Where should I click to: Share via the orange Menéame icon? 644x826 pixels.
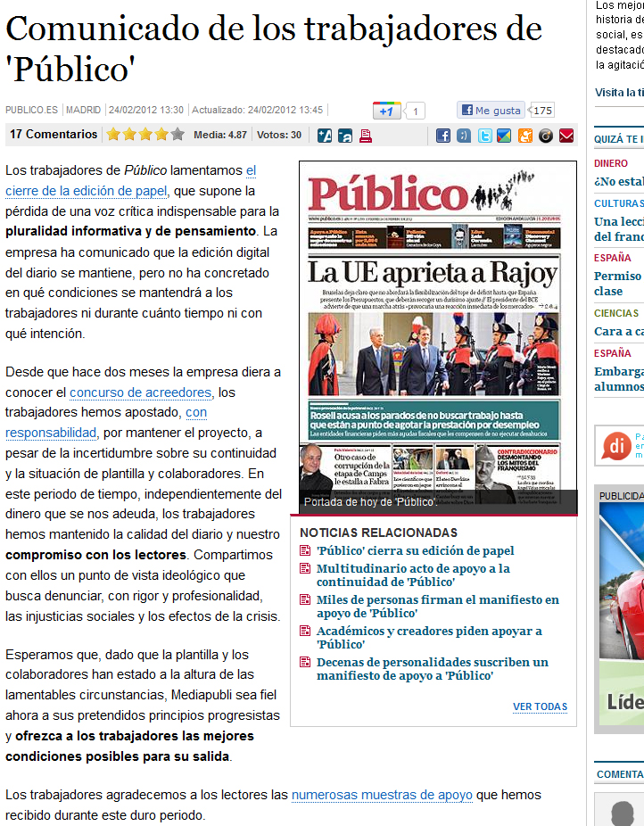tap(525, 136)
